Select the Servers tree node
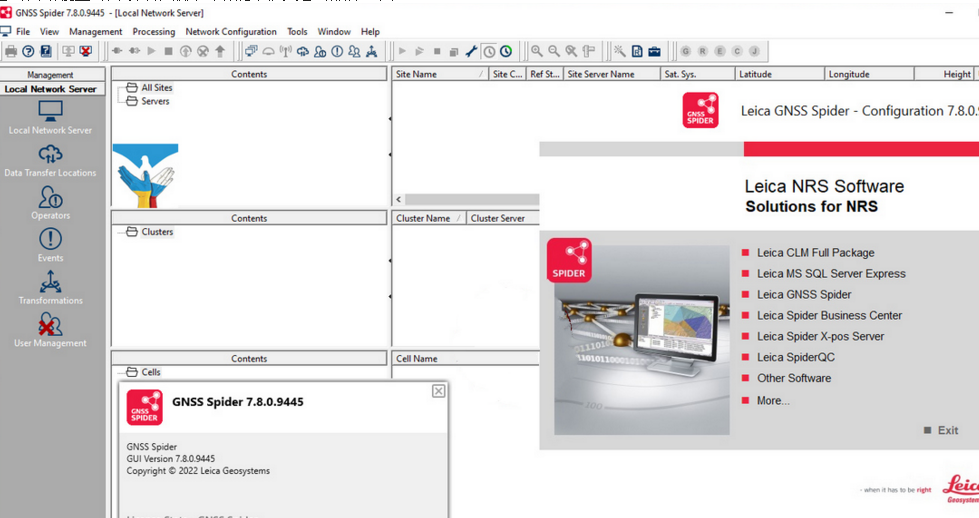The width and height of the screenshot is (979, 518). click(x=155, y=101)
